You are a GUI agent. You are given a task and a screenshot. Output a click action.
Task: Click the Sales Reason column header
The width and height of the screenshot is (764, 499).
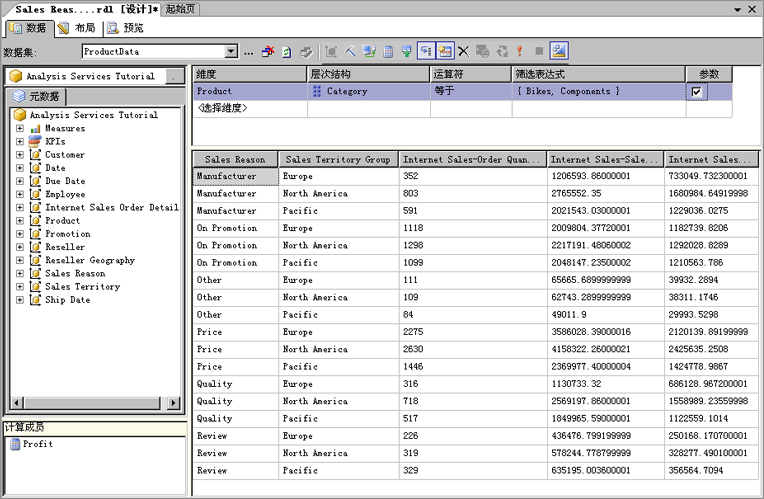[235, 159]
